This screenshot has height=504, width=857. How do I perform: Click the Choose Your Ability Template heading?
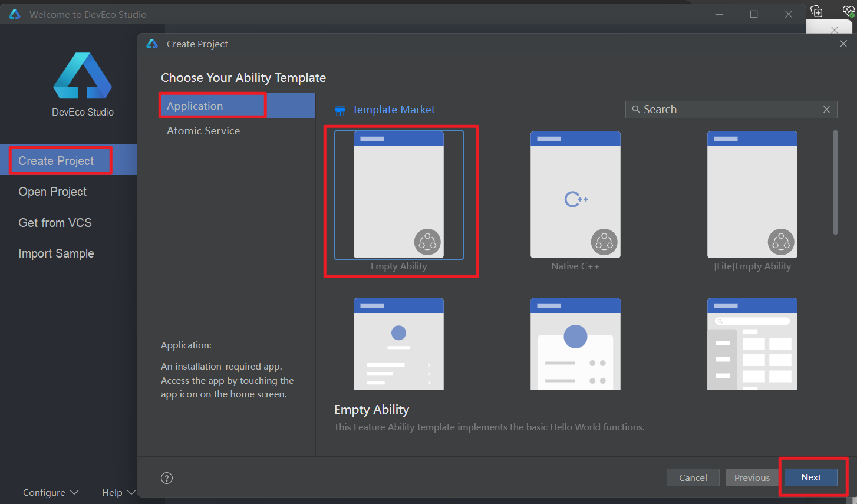click(x=243, y=78)
